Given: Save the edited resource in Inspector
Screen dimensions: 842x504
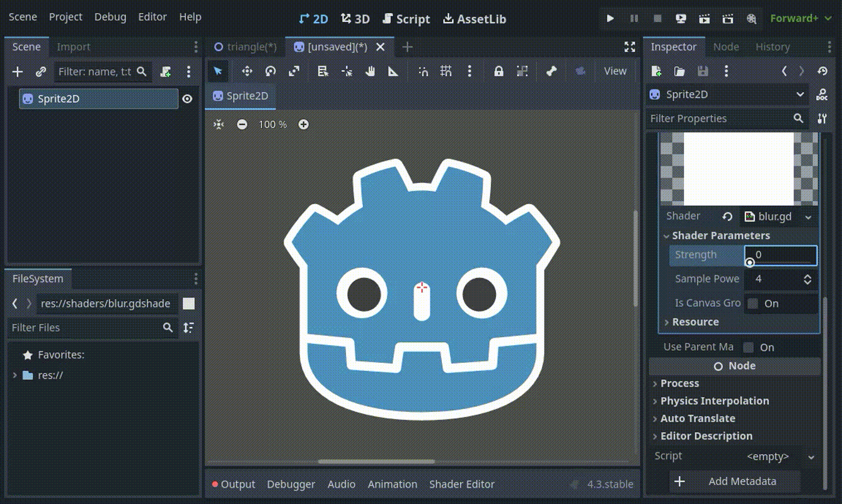Looking at the screenshot, I should [703, 71].
